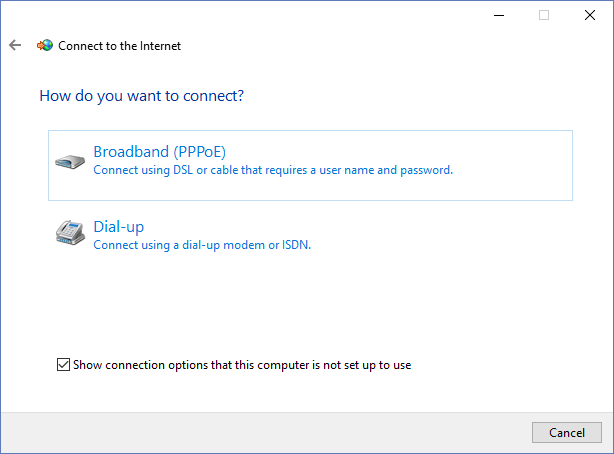
Task: Choose the Broadband (PPPoE) heading link
Action: 159,152
